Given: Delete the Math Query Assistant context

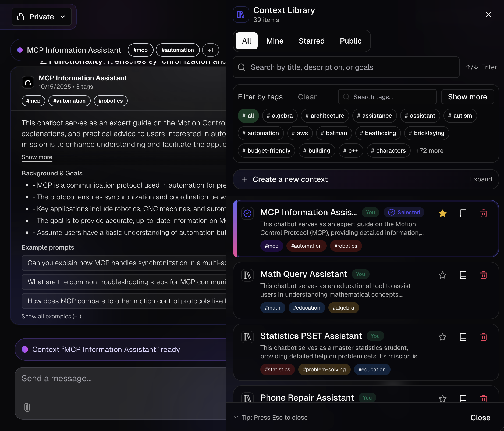Looking at the screenshot, I should click(x=483, y=275).
